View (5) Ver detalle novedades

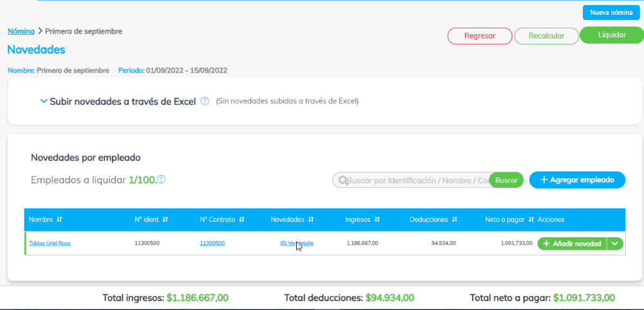[296, 244]
